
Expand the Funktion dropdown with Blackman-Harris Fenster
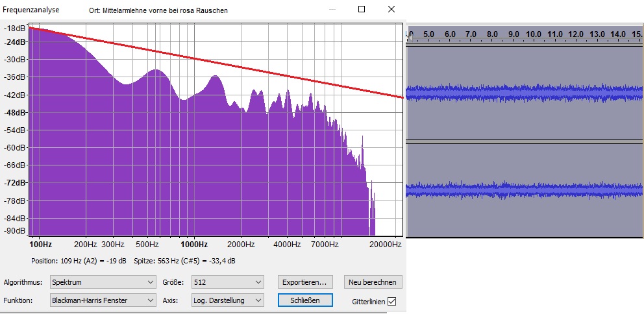coord(103,300)
